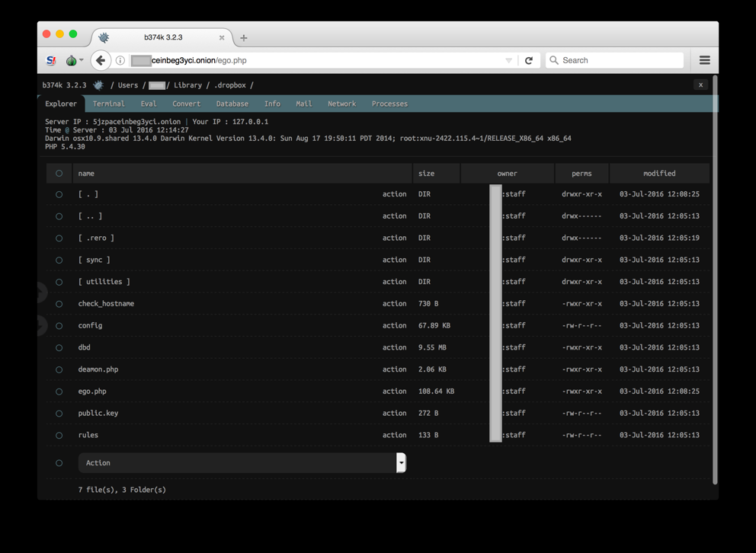Tick the select-all circle in header row
This screenshot has width=756, height=553.
(x=59, y=174)
